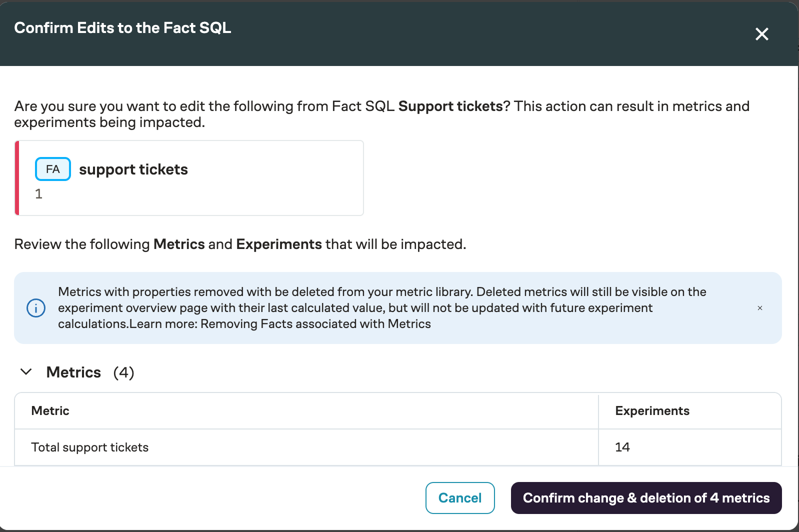Click the Metric column header

(50, 410)
